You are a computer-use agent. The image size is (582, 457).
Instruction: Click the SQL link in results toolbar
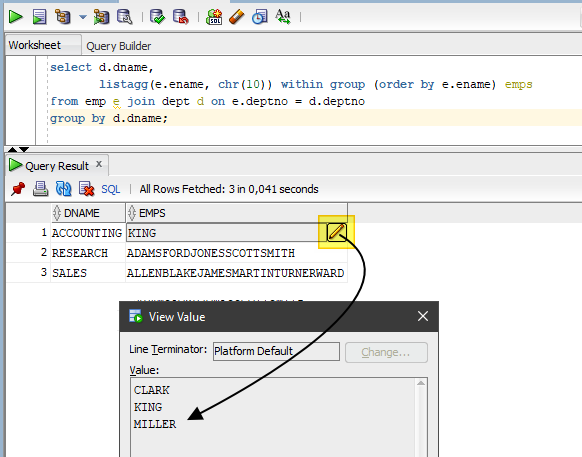[111, 189]
